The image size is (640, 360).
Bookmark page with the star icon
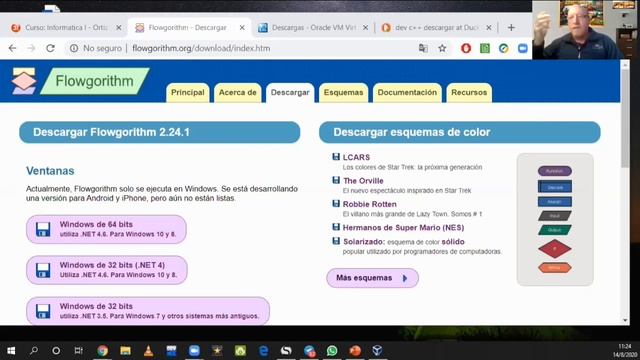(x=442, y=48)
